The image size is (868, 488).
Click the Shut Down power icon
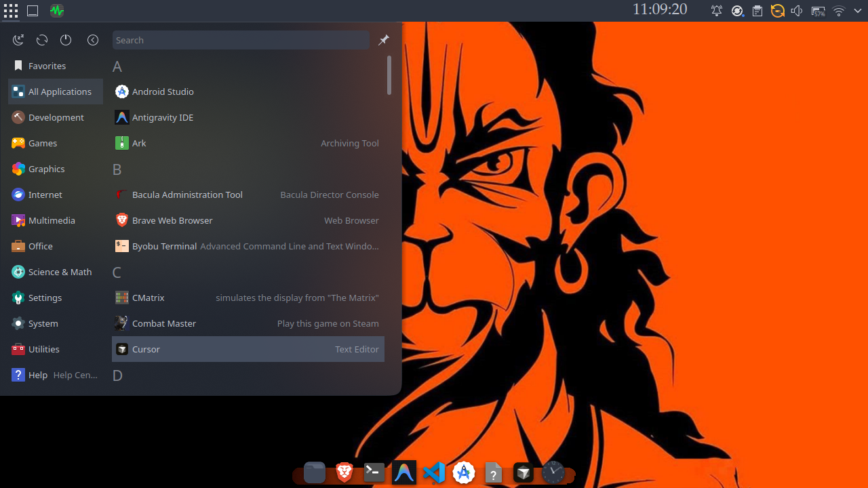[66, 40]
